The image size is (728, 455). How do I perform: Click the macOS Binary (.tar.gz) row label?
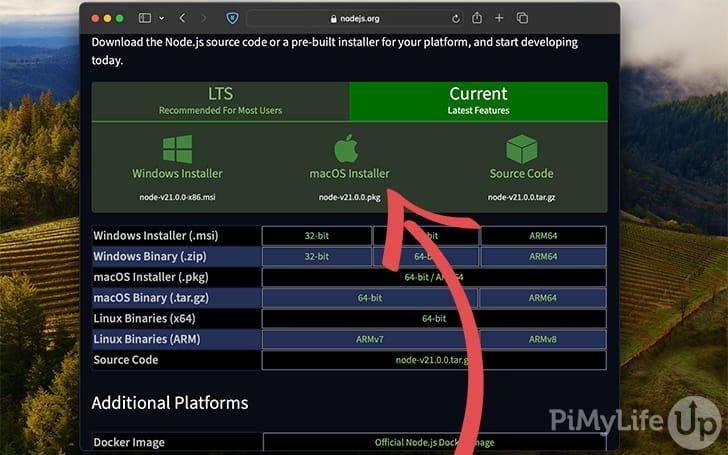151,298
